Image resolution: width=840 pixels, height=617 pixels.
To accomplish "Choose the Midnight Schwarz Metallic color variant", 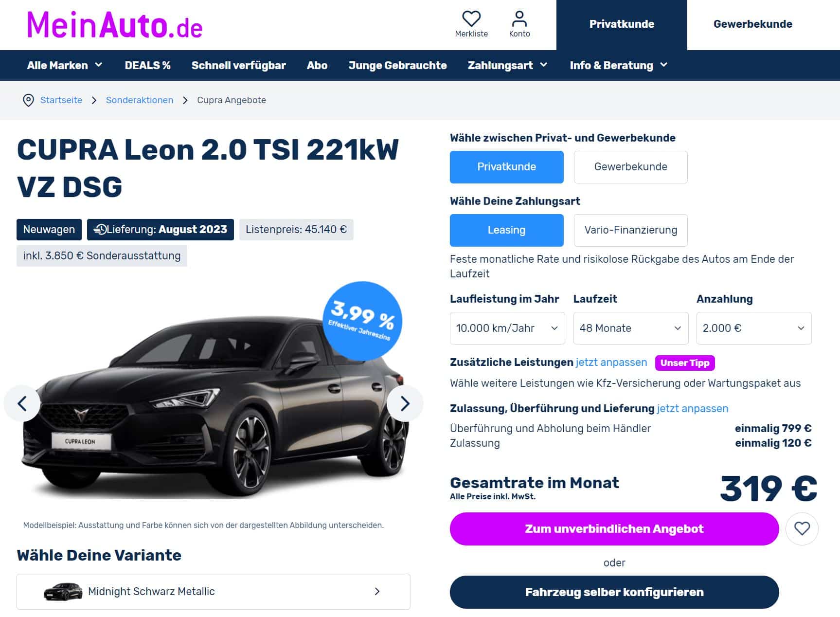I will click(x=214, y=592).
